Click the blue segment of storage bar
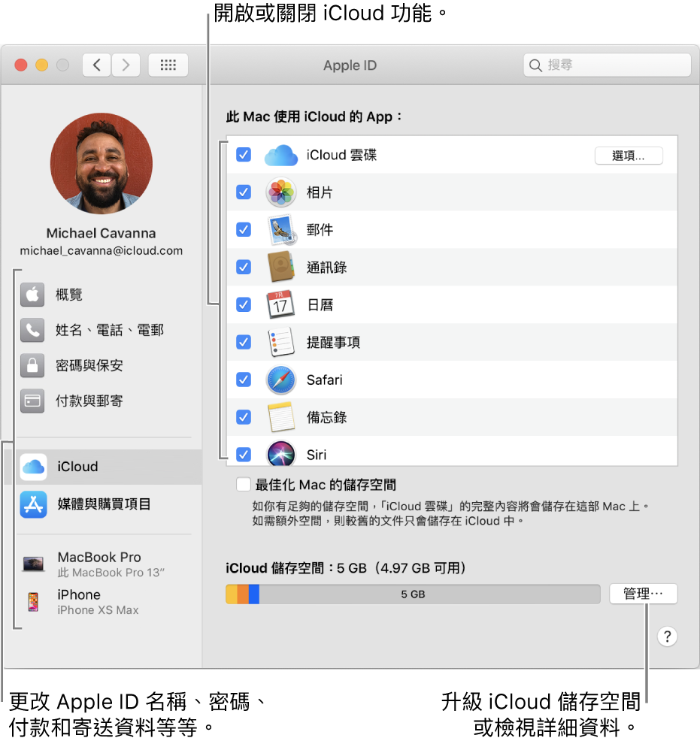This screenshot has height=744, width=700. pos(254,594)
